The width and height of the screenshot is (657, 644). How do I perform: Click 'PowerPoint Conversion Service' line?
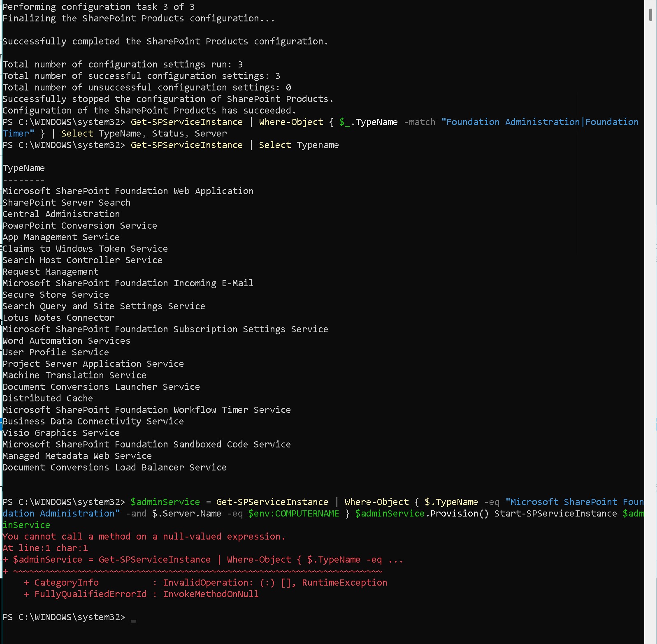pos(80,226)
